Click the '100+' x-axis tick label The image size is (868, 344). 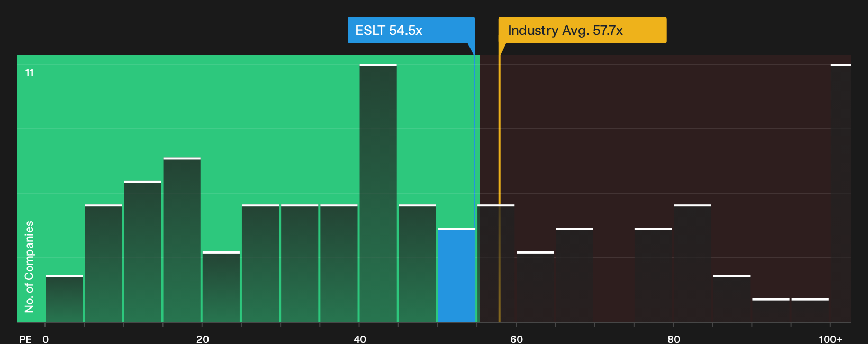[x=830, y=339]
